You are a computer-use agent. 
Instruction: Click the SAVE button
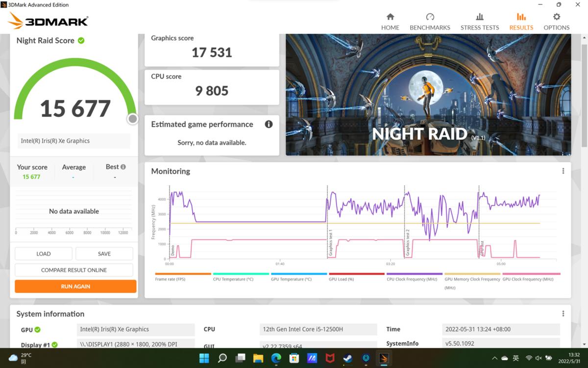click(104, 254)
